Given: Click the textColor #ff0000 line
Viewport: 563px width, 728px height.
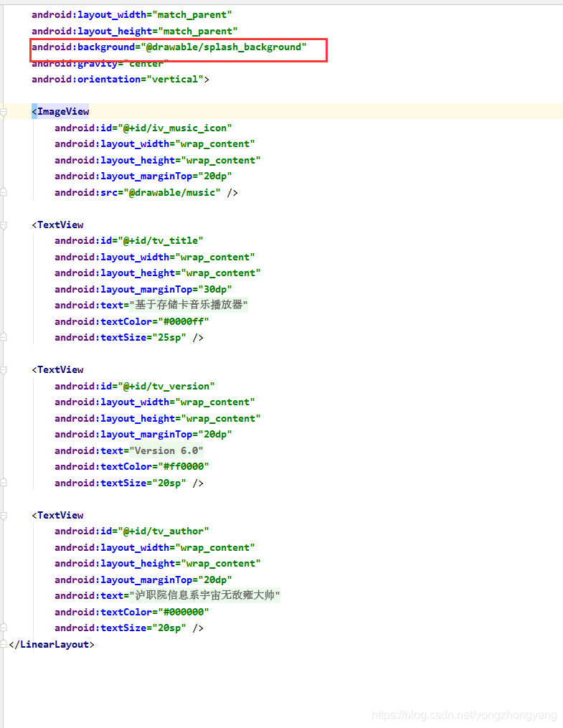Looking at the screenshot, I should (x=131, y=467).
